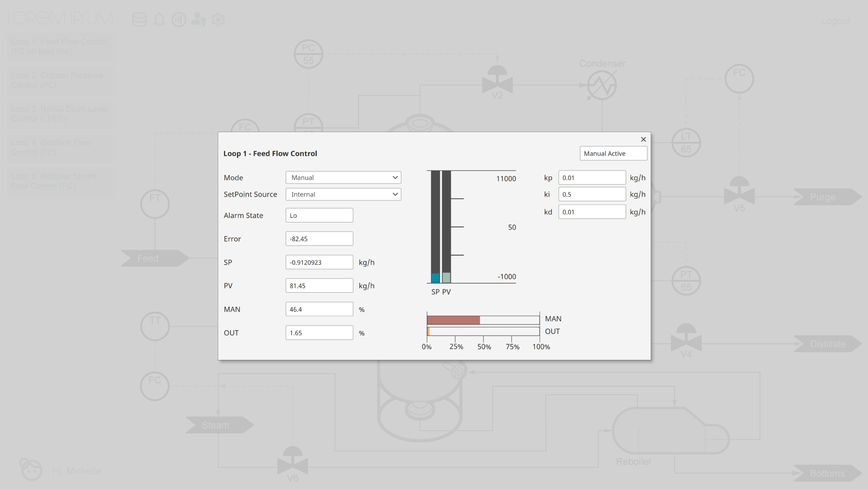Select the Condenser heat exchanger symbol
Viewport: 868px width, 489px height.
(x=602, y=85)
